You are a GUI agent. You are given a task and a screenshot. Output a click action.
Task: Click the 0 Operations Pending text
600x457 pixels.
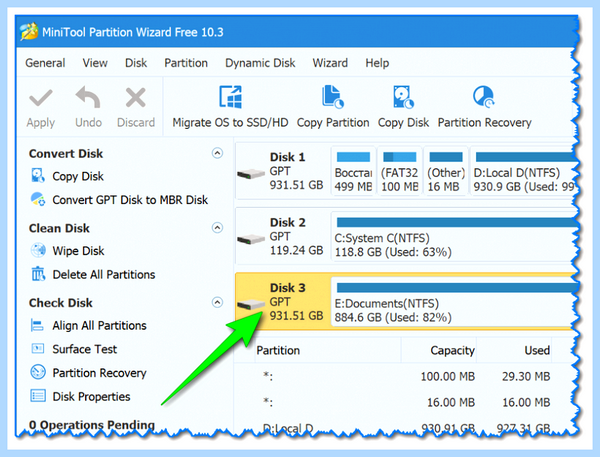(92, 425)
